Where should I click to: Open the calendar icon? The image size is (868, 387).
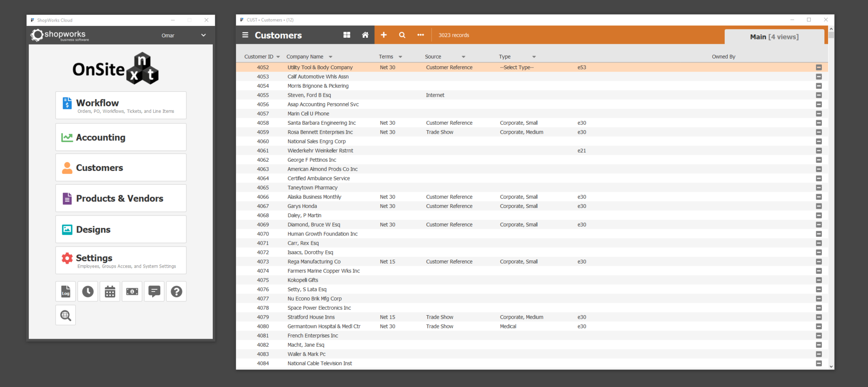[x=110, y=292]
